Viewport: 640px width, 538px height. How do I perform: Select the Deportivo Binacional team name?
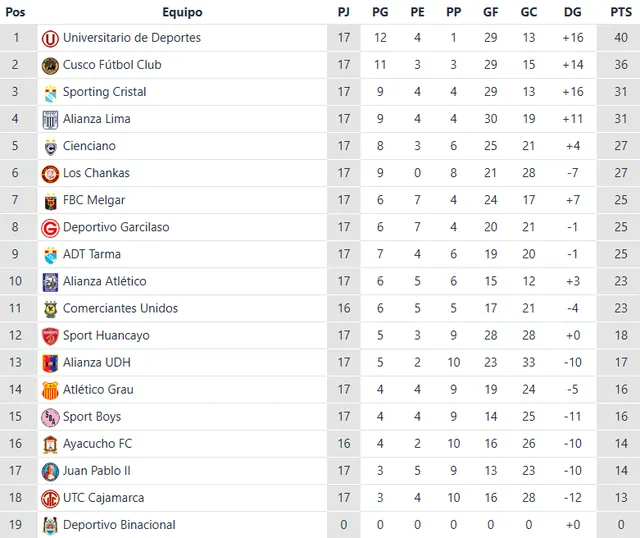point(119,524)
